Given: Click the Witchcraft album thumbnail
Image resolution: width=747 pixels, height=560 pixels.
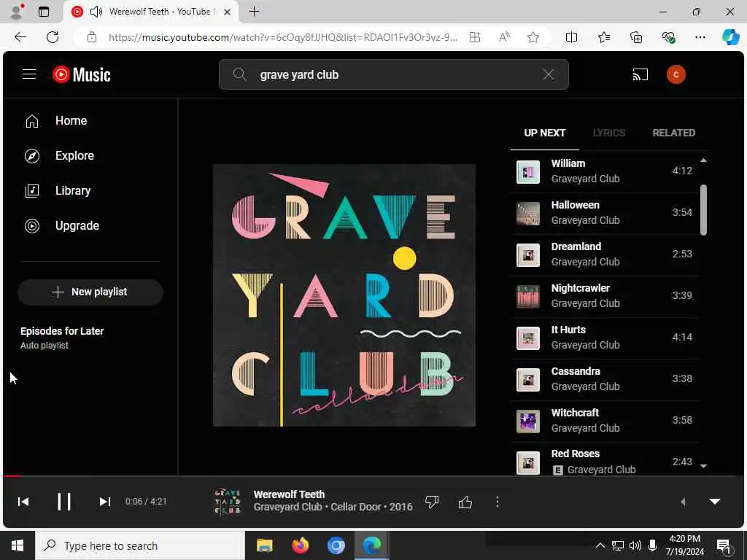Looking at the screenshot, I should tap(528, 421).
